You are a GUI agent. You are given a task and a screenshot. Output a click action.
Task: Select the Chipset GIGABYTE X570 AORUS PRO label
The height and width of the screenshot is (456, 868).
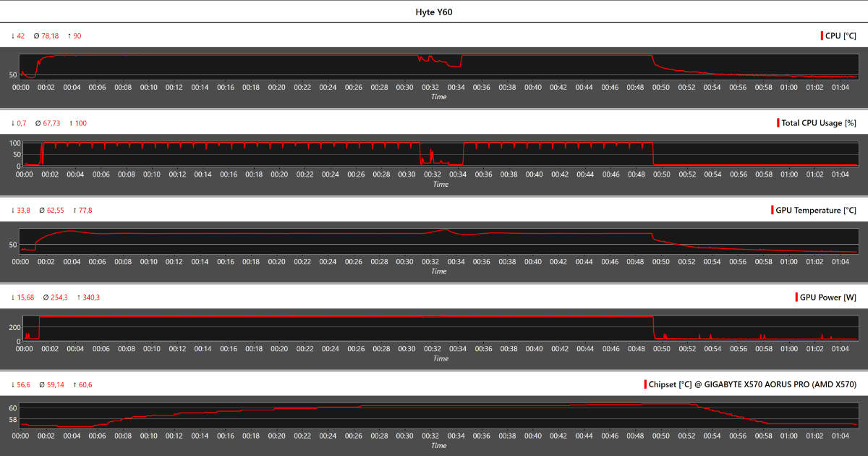coord(753,384)
